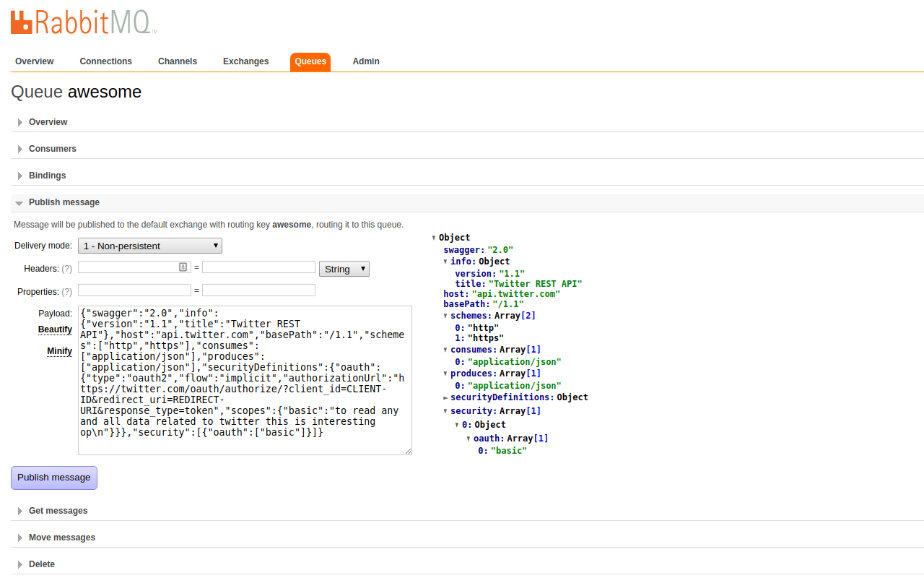
Task: Click the Publish message button
Action: pos(53,478)
